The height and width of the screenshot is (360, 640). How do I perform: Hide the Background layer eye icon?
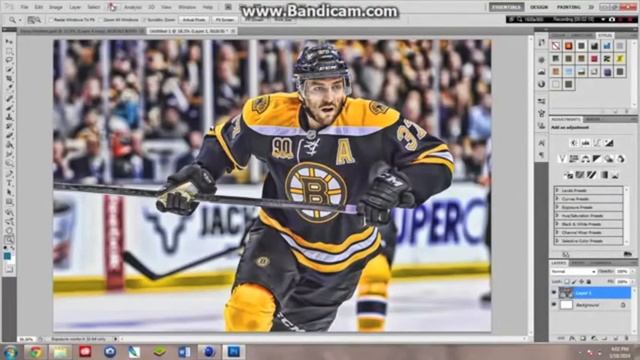tap(554, 304)
